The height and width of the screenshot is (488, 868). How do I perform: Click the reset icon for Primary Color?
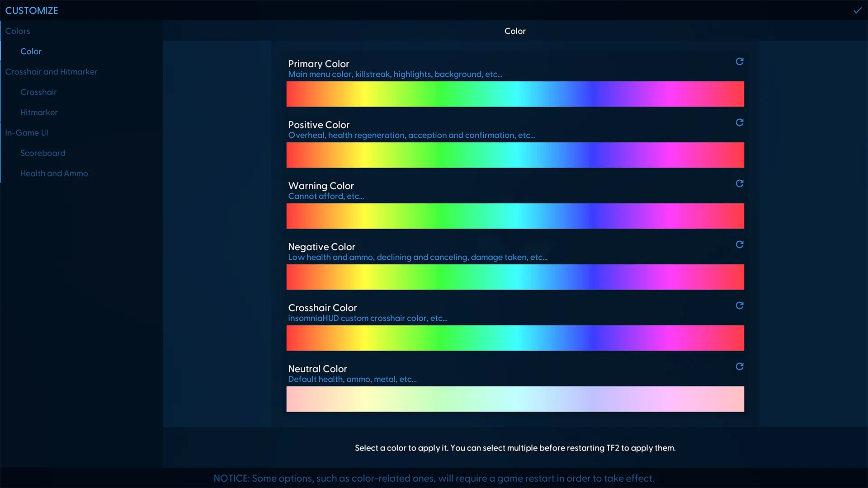739,61
